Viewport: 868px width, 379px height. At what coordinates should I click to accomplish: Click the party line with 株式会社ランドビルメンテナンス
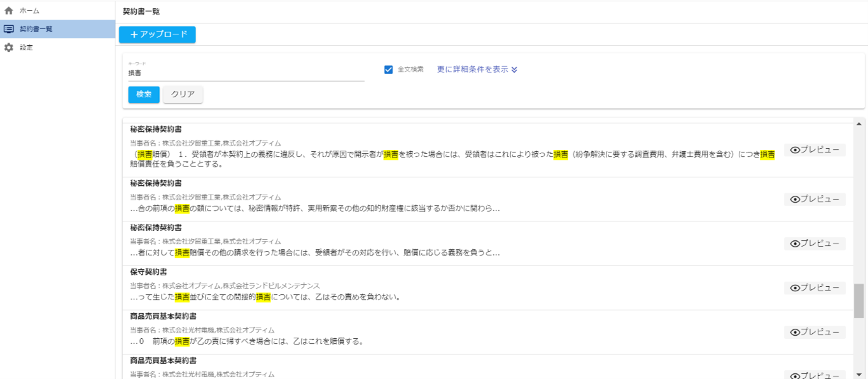(225, 286)
